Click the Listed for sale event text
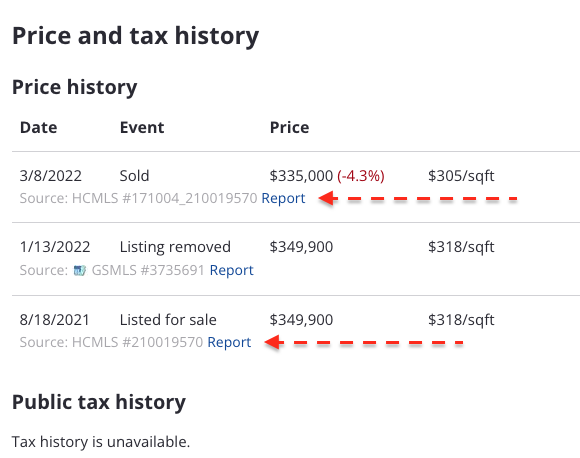This screenshot has height=458, width=580. 168,320
